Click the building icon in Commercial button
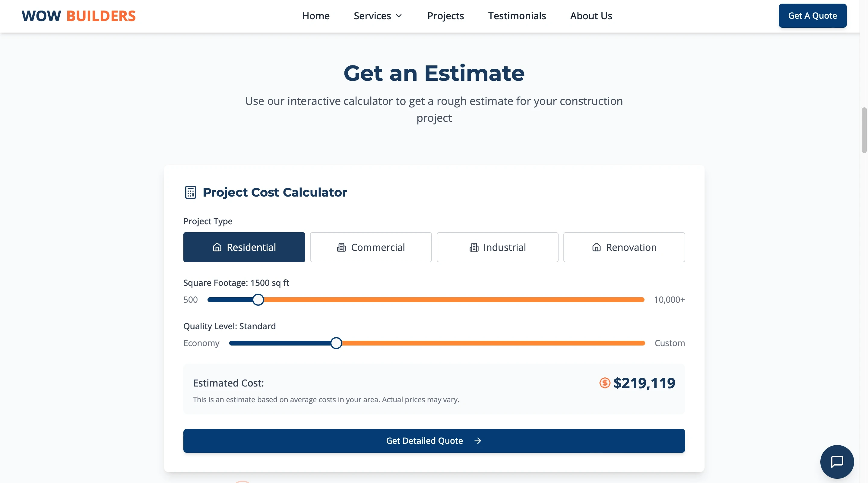 tap(341, 247)
